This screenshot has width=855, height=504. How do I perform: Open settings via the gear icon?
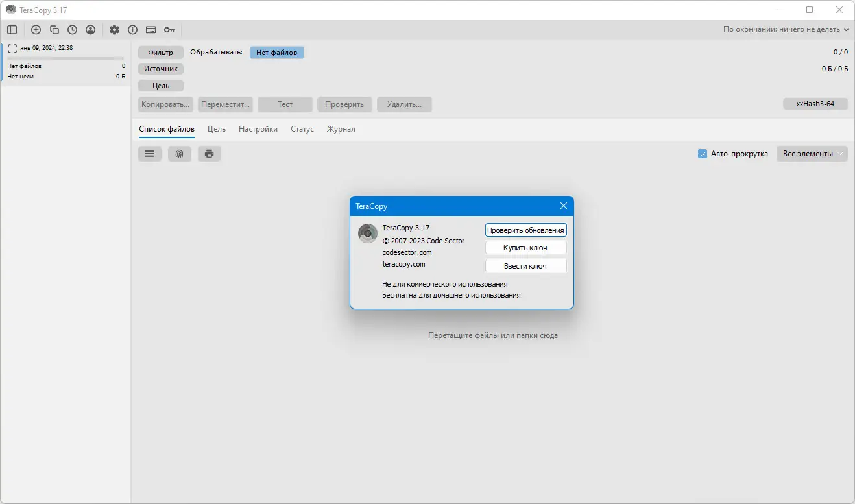pos(115,30)
